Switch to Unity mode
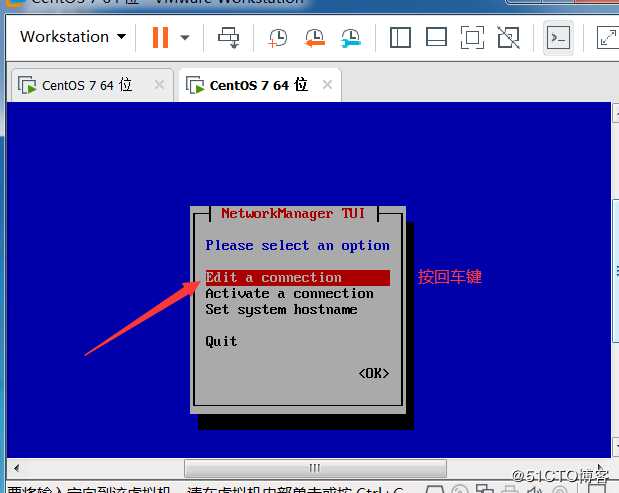The height and width of the screenshot is (493, 619). tap(508, 37)
